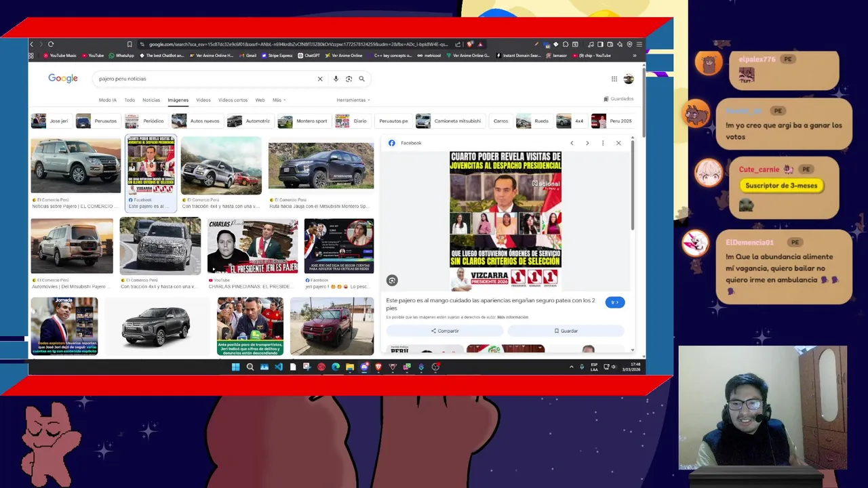The height and width of the screenshot is (488, 868).
Task: Open the red SUV image thumbnail
Action: click(x=332, y=326)
